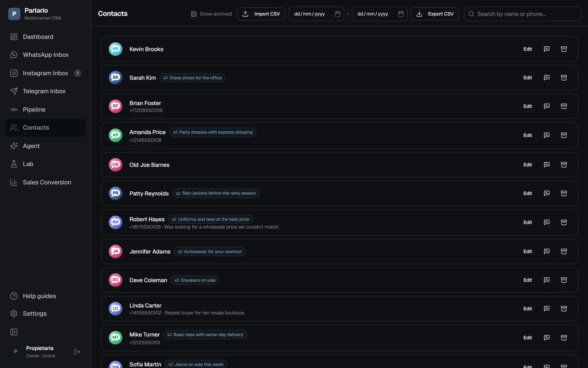The image size is (588, 368).
Task: Focus the search by name or phone field
Action: (522, 14)
